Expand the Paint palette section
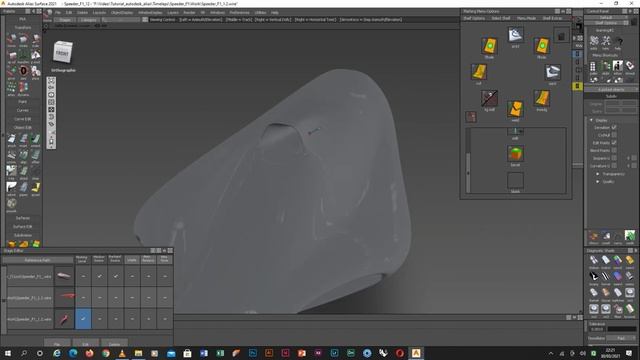 [x=22, y=102]
